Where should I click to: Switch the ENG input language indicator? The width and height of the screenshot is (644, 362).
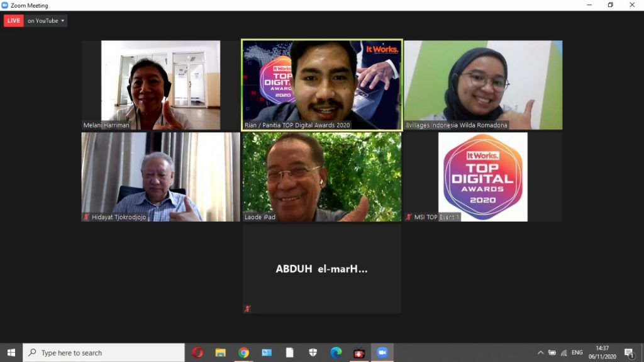(577, 353)
